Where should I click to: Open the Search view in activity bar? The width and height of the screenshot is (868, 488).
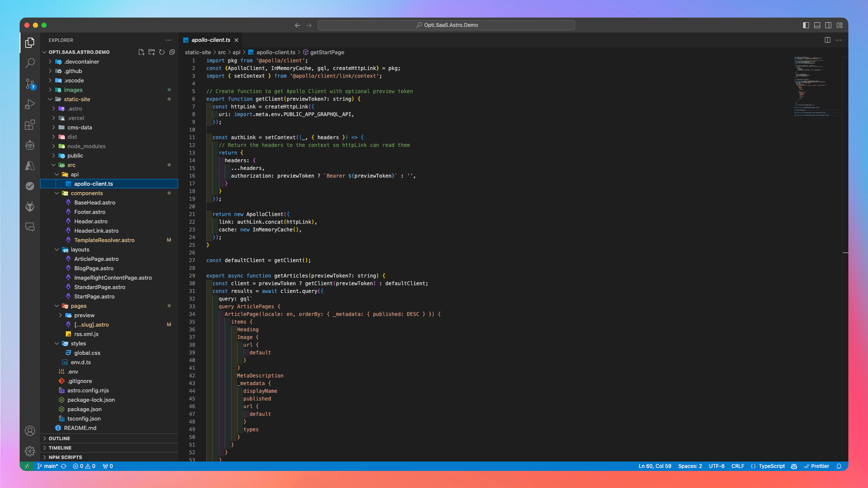[x=30, y=63]
